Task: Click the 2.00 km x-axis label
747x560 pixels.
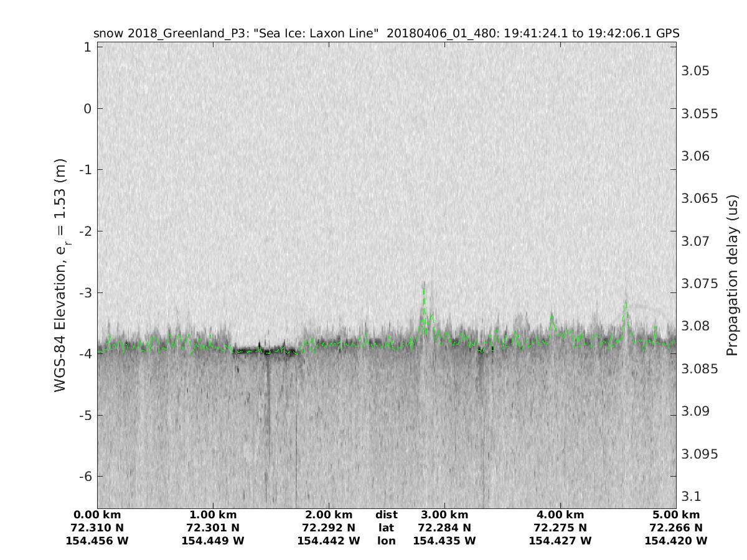Action: tap(329, 515)
